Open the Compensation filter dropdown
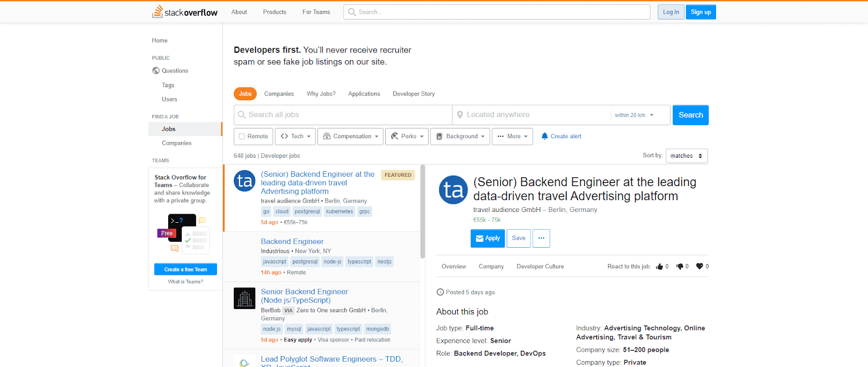This screenshot has width=868, height=367. point(350,137)
